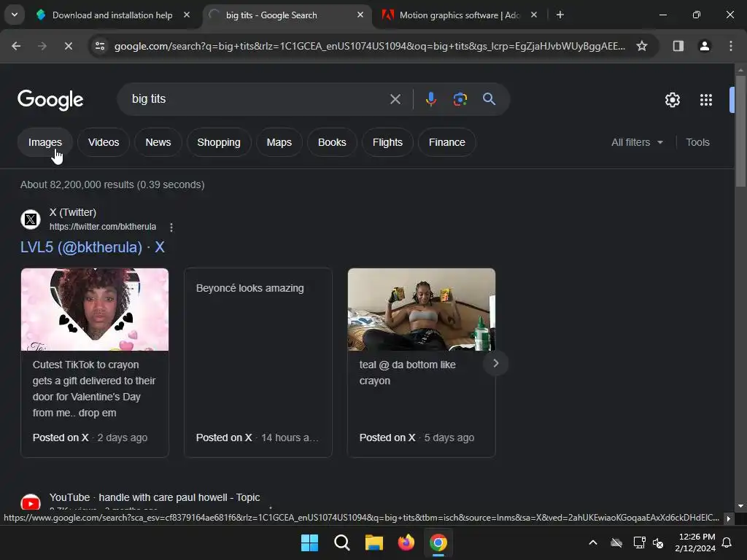Stop loading the page
The image size is (747, 560).
point(68,46)
